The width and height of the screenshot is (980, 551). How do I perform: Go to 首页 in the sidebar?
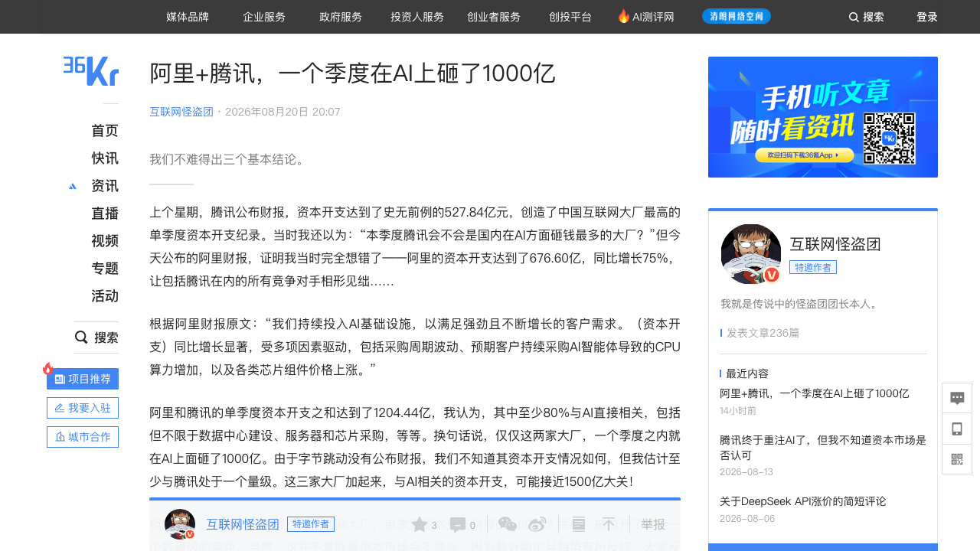pos(105,131)
